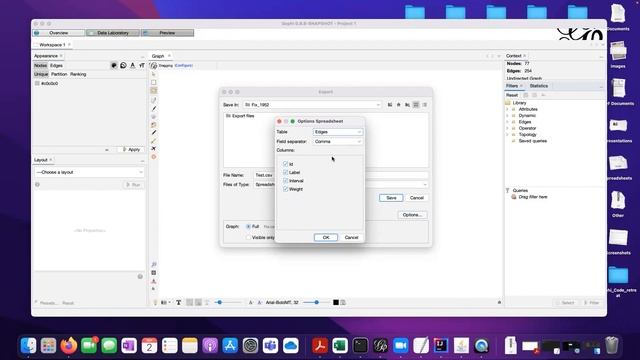Switch to the Overview tab
Viewport: 640px width, 360px height.
click(x=59, y=33)
